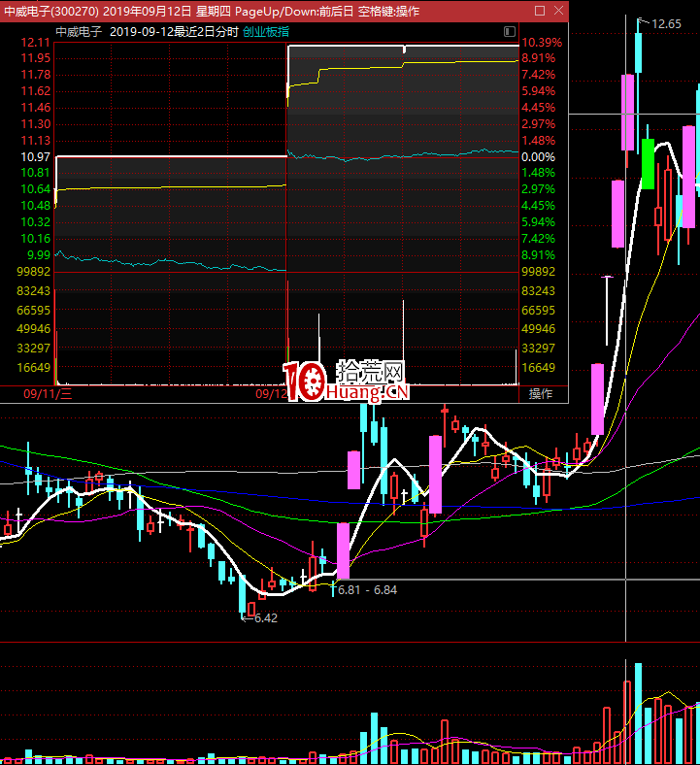Click the 10.97 previous close label

coord(36,157)
